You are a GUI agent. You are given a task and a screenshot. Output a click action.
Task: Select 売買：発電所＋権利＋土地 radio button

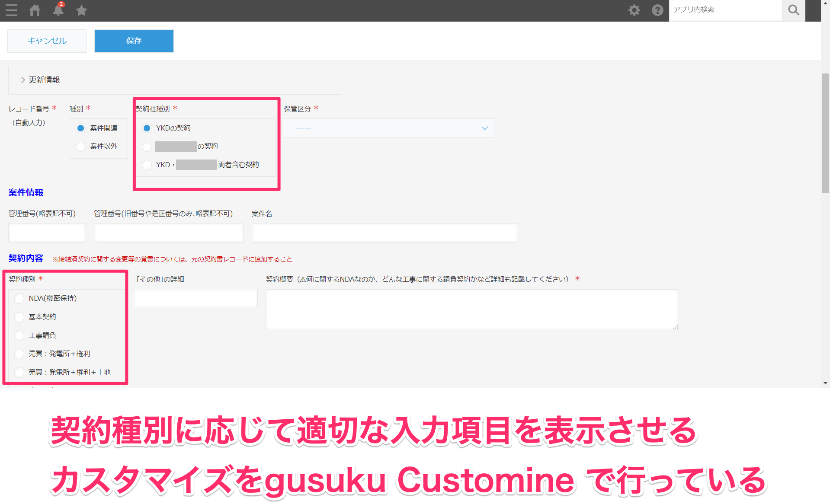(x=19, y=372)
